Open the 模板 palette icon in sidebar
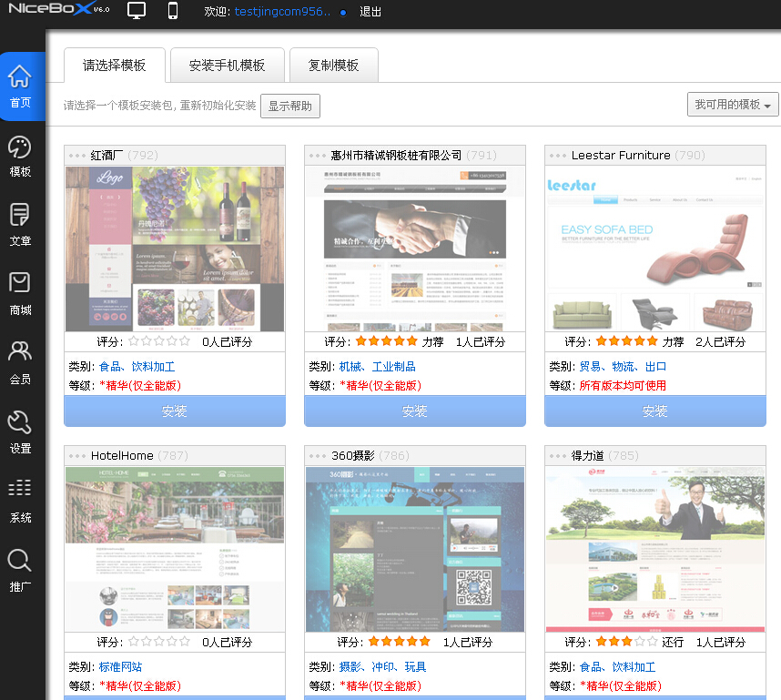781x700 pixels. click(20, 147)
